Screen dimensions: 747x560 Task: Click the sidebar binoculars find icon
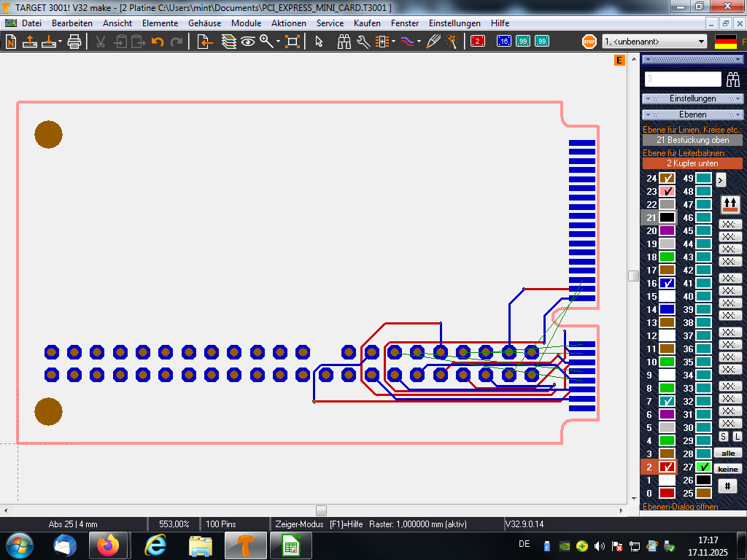pos(732,79)
